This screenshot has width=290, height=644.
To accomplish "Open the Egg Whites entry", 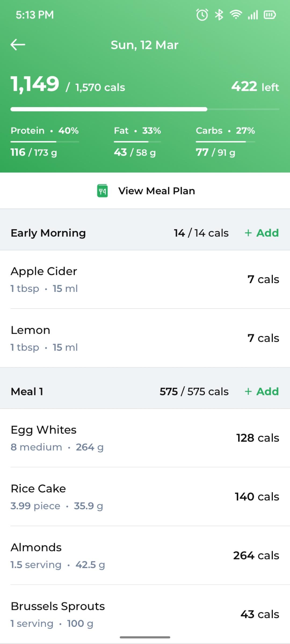I will (145, 438).
